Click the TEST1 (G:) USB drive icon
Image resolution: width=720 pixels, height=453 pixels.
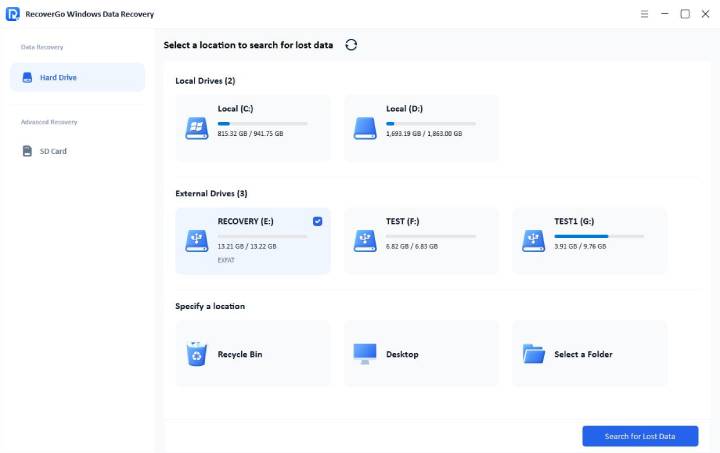(532, 240)
